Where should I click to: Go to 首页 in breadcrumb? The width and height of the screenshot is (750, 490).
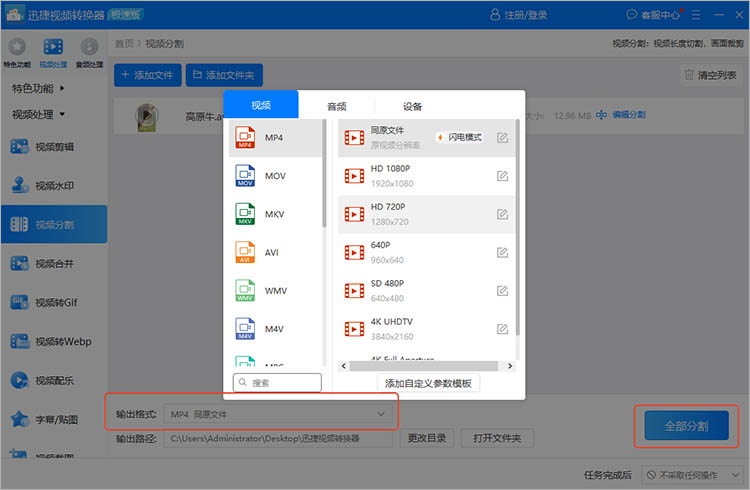pyautogui.click(x=124, y=44)
